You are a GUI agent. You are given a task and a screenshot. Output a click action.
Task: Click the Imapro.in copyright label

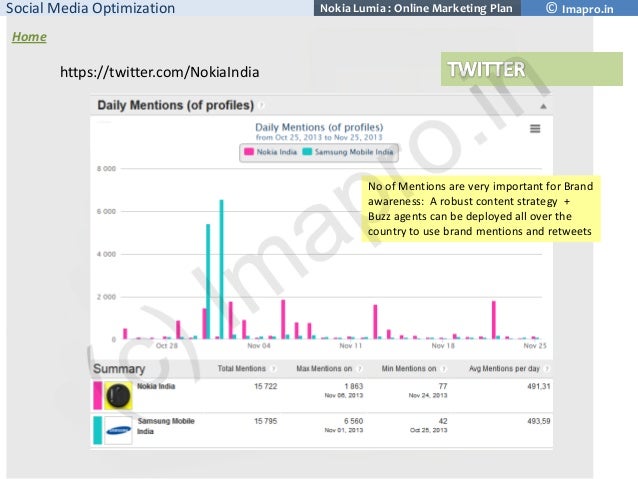pos(579,8)
